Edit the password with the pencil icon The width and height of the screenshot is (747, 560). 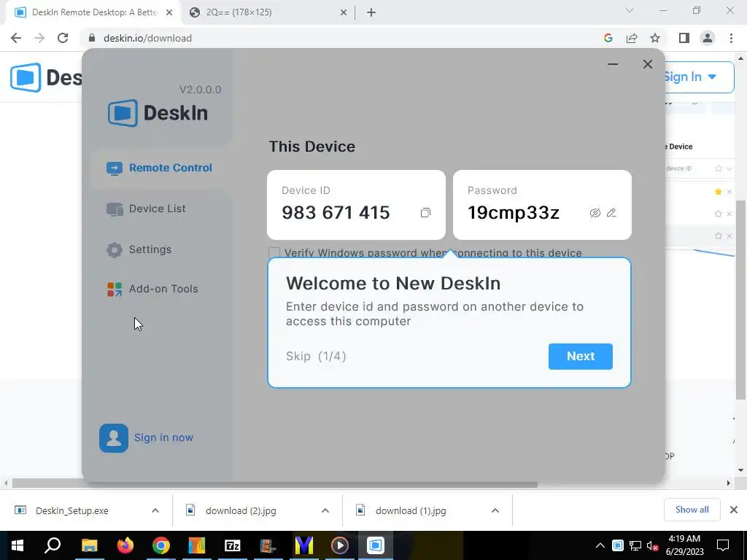(x=612, y=213)
